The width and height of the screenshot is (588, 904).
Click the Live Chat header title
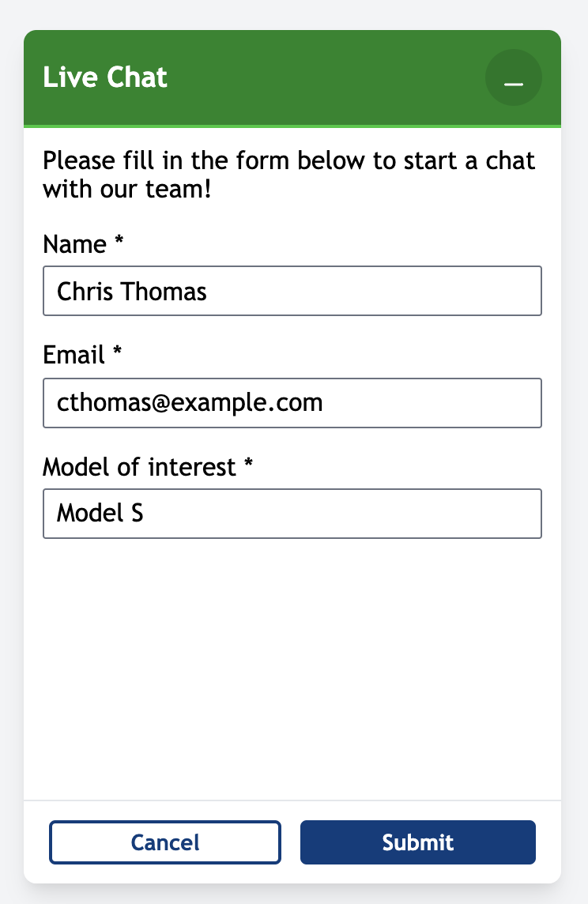click(x=105, y=78)
